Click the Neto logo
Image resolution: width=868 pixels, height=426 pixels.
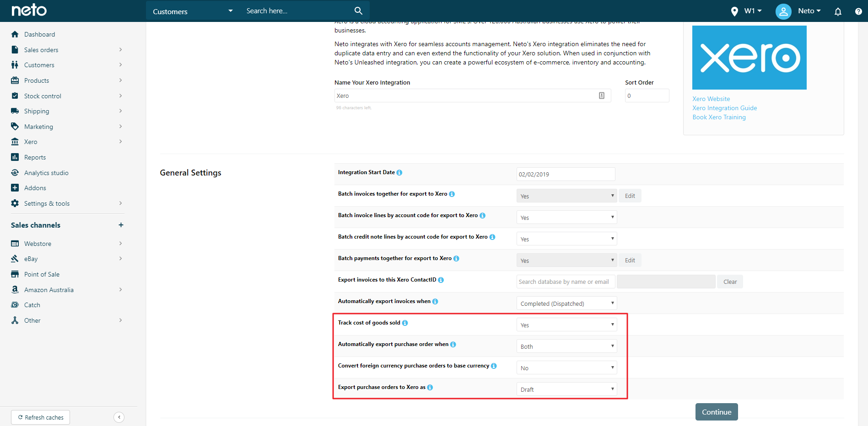(29, 10)
